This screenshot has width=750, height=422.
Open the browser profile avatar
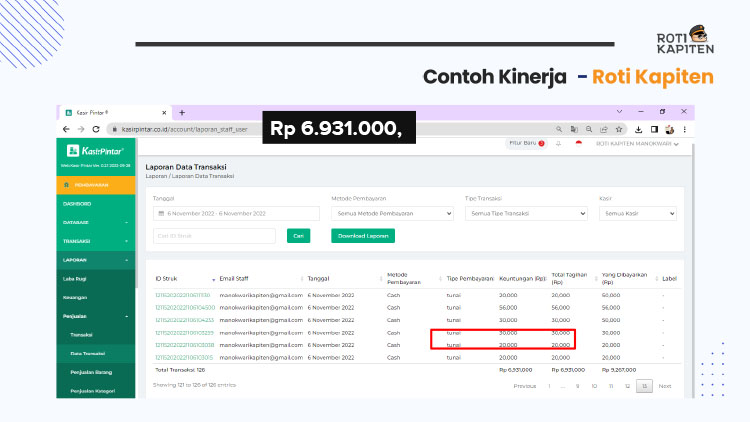pyautogui.click(x=670, y=129)
